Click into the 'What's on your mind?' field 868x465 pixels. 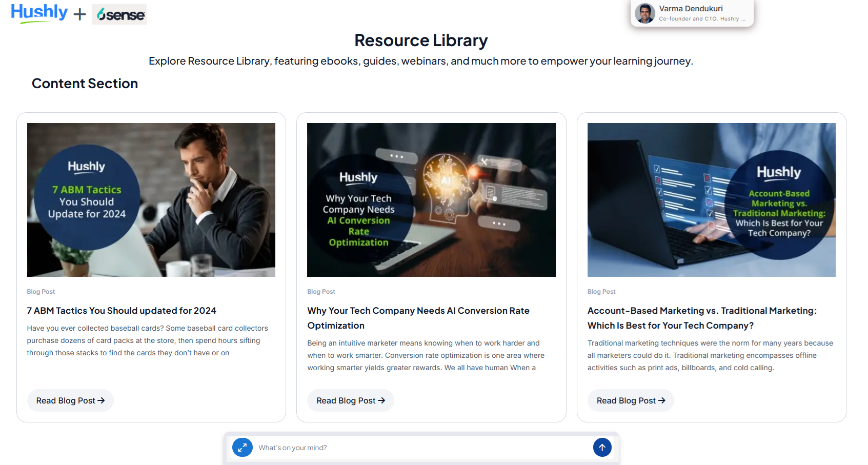(422, 448)
